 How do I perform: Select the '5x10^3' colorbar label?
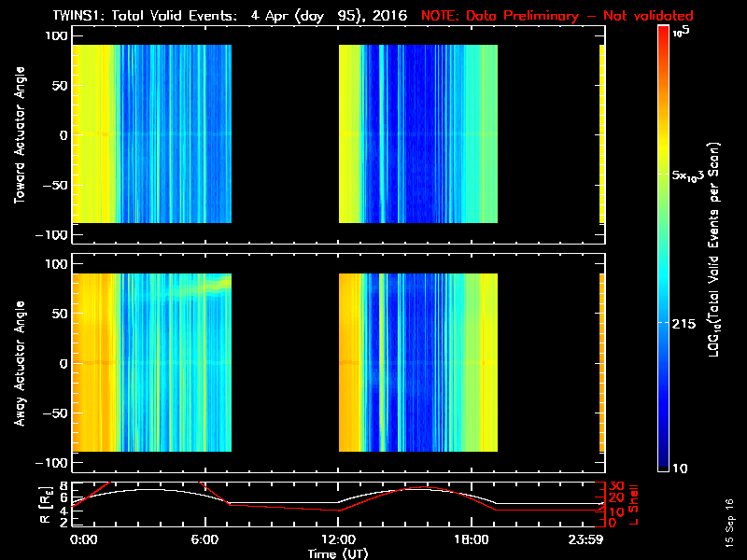[x=687, y=175]
